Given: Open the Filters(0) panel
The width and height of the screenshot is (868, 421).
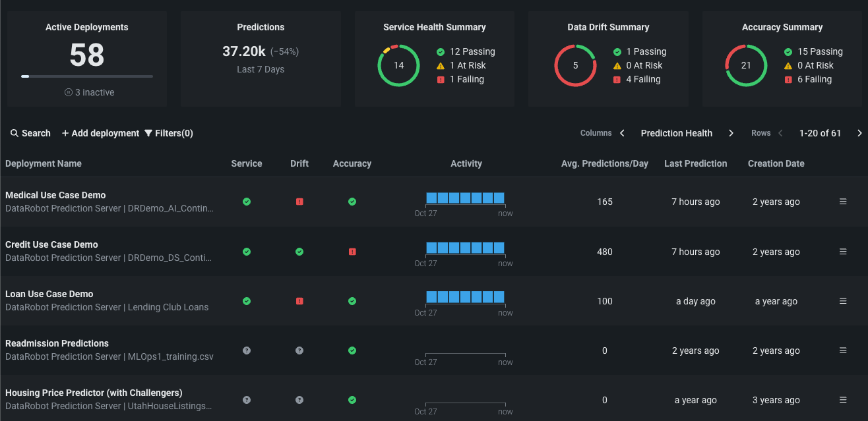Looking at the screenshot, I should [169, 133].
